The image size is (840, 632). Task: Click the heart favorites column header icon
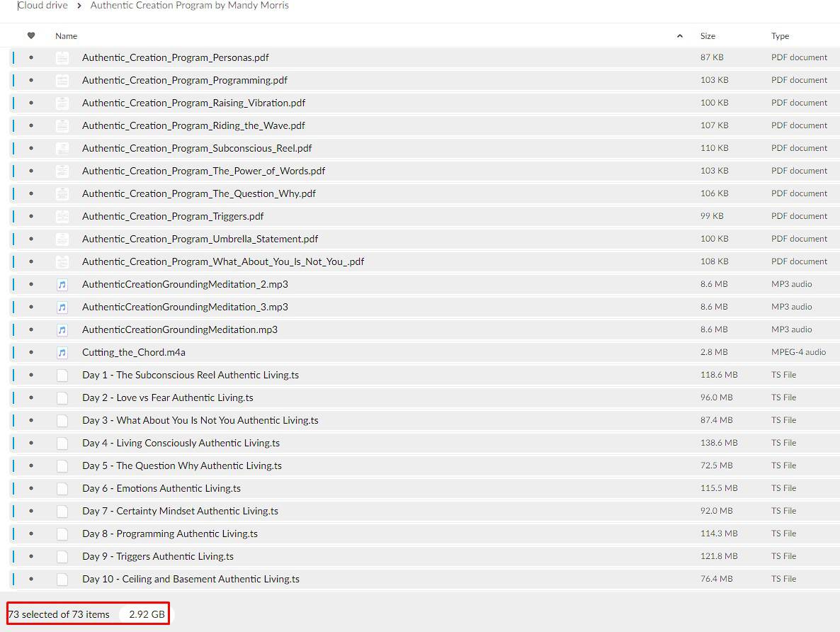[31, 36]
